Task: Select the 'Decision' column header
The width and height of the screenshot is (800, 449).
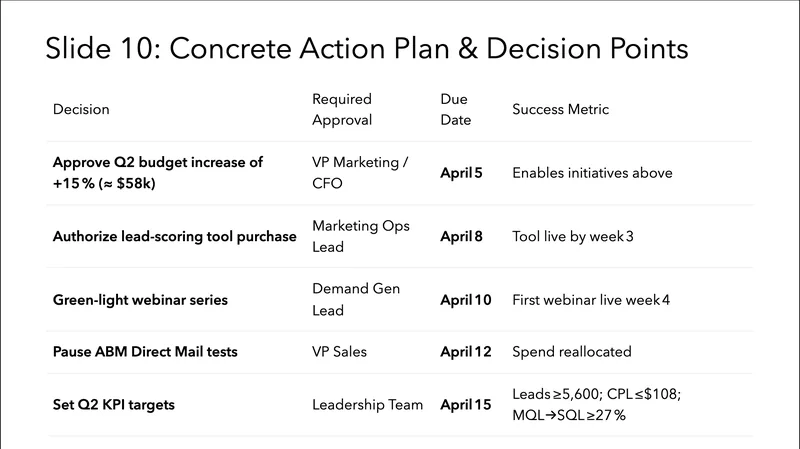Action: click(x=81, y=109)
